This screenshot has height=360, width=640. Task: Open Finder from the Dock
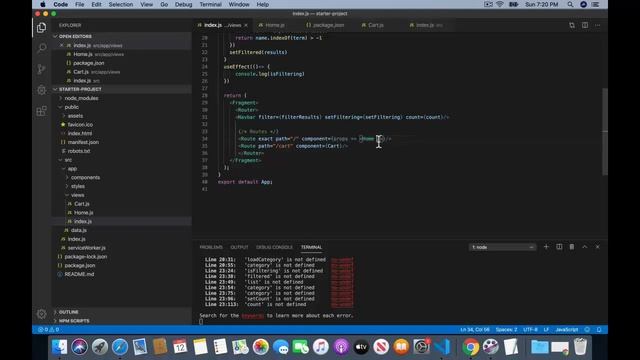point(60,347)
